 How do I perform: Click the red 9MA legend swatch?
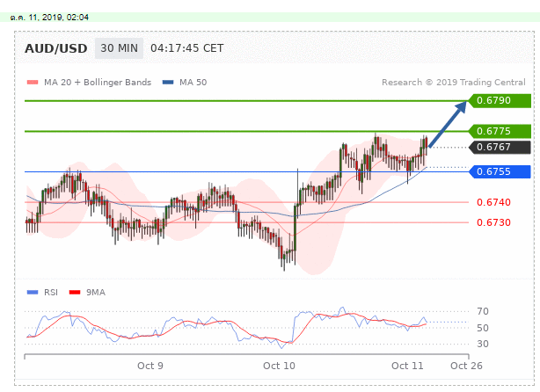(75, 292)
